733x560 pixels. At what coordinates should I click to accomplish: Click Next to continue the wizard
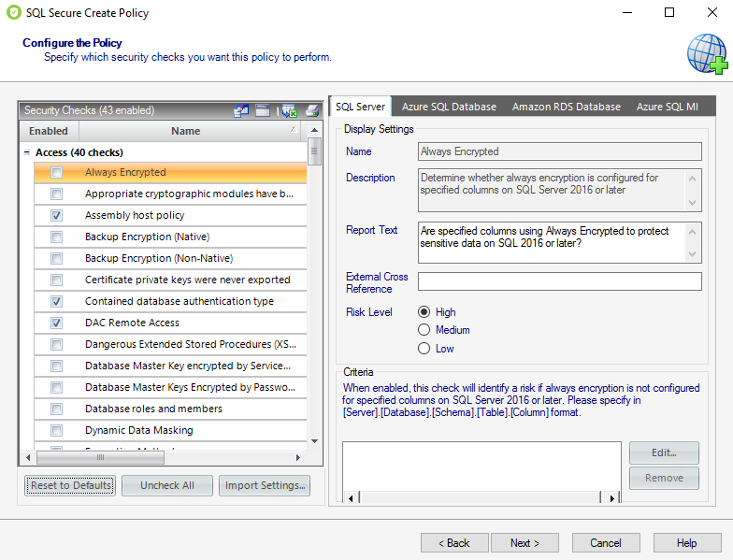coord(526,543)
